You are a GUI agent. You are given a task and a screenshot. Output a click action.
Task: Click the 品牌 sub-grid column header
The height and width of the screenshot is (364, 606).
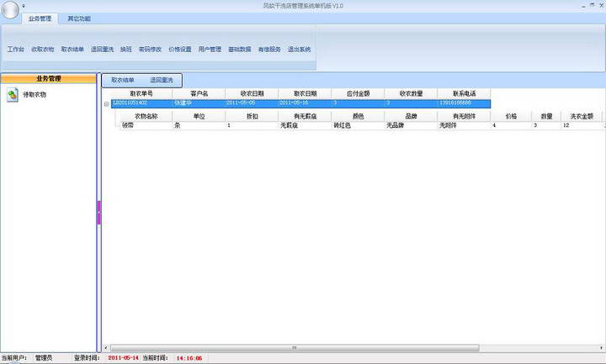411,116
